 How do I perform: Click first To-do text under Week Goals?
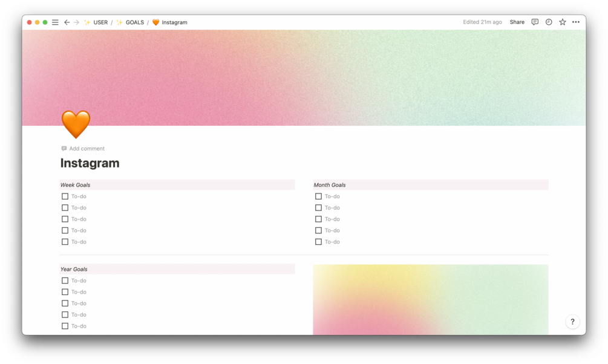pyautogui.click(x=79, y=197)
